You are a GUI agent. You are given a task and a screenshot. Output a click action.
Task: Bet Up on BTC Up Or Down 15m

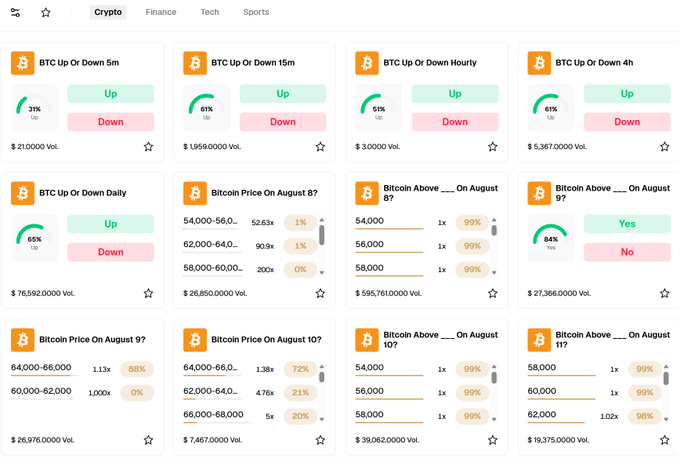coord(283,94)
